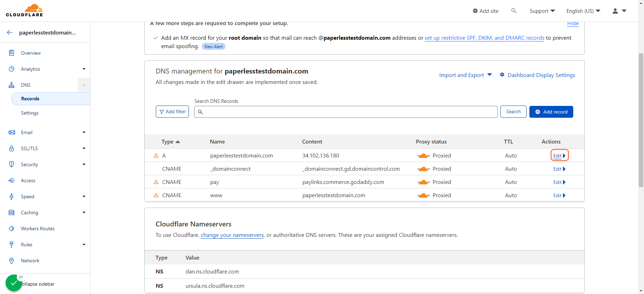Open the Import and Export dropdown

[466, 75]
